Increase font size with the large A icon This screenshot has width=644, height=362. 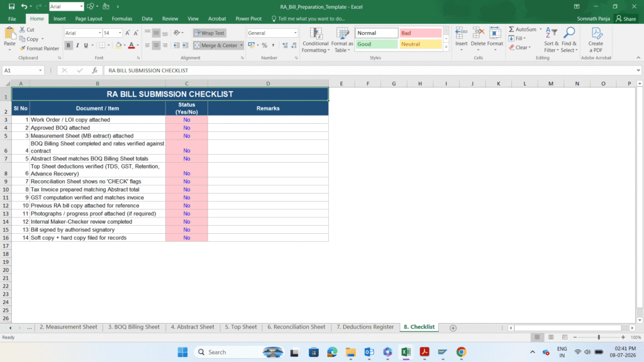(127, 33)
